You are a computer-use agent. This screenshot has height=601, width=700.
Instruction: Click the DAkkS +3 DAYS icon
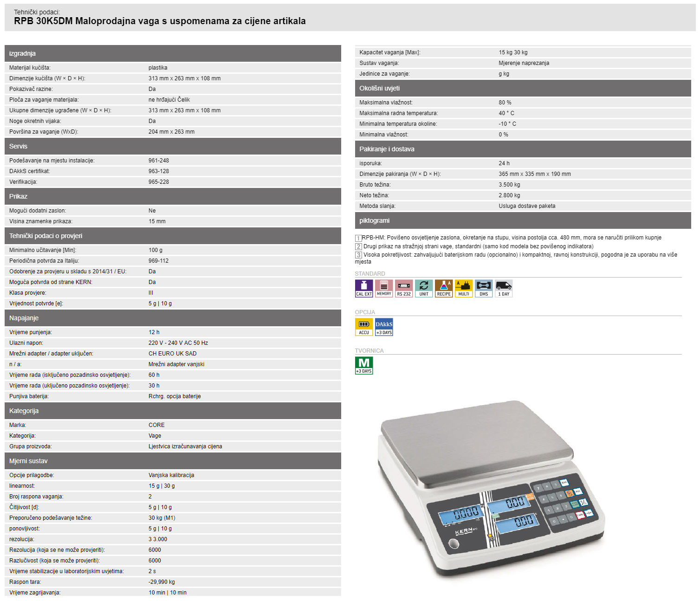[384, 327]
